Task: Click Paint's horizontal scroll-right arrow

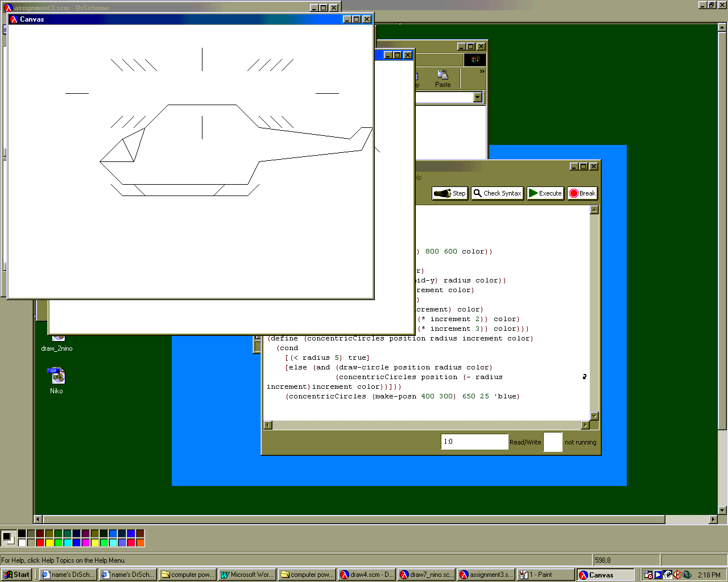Action: (x=713, y=519)
